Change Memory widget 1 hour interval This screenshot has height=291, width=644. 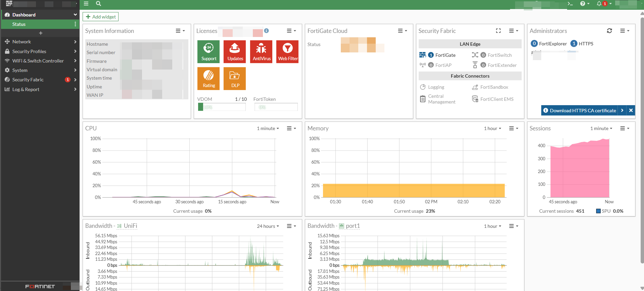click(492, 128)
